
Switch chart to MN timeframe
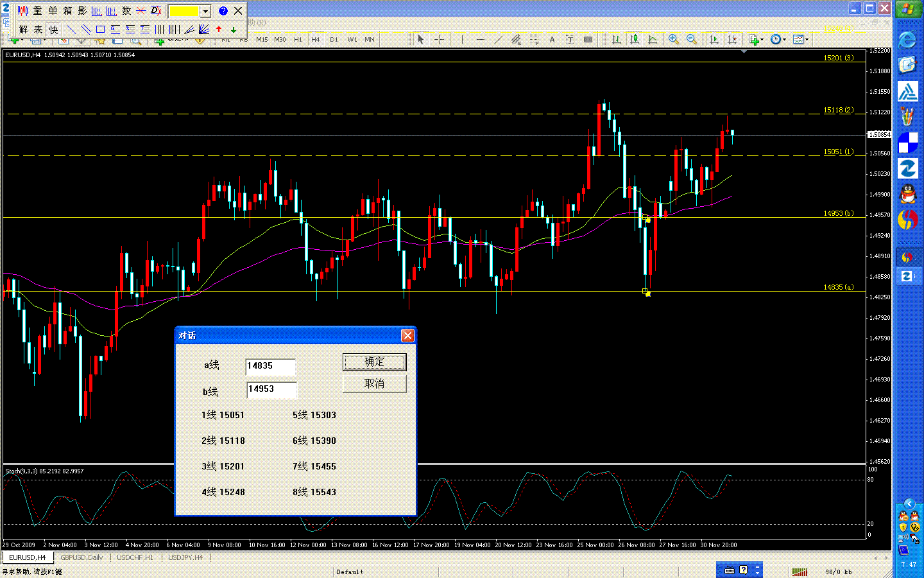(370, 40)
